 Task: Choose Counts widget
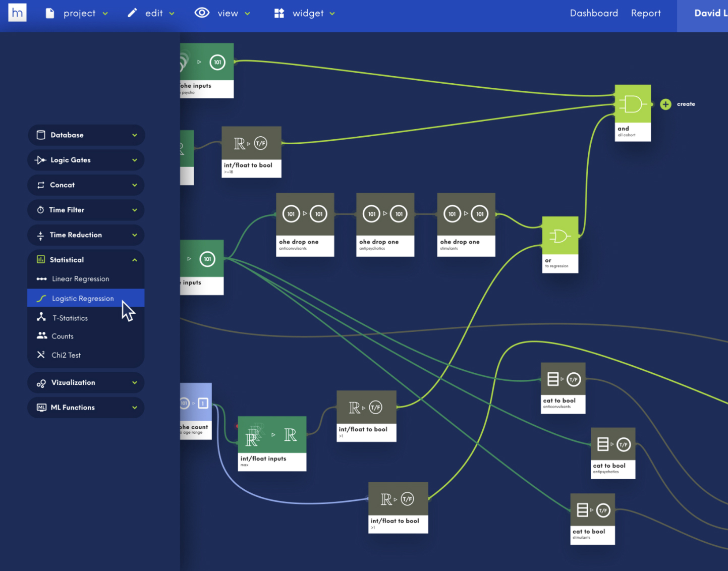pos(86,336)
